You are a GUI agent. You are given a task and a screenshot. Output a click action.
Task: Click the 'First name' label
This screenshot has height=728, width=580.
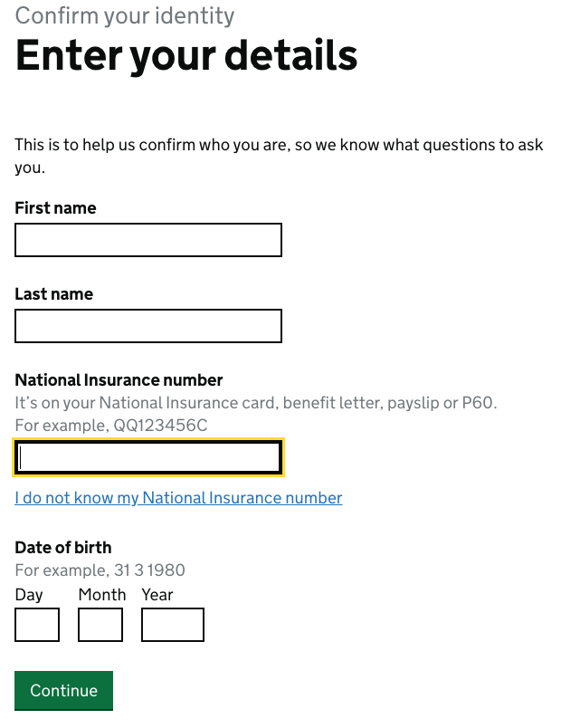(x=55, y=208)
